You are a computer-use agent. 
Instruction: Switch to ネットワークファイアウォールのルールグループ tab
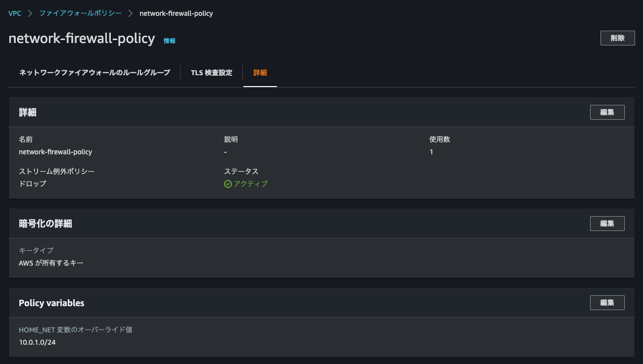coord(94,73)
